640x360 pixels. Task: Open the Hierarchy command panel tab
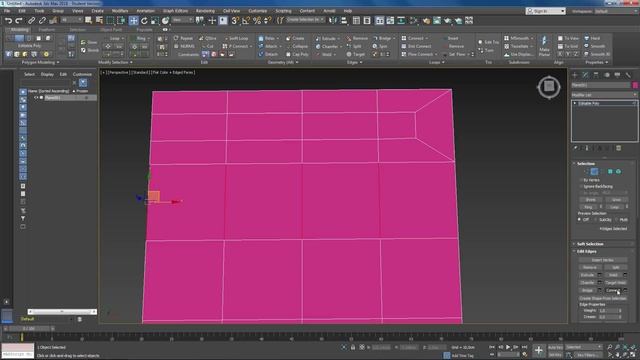pos(596,75)
